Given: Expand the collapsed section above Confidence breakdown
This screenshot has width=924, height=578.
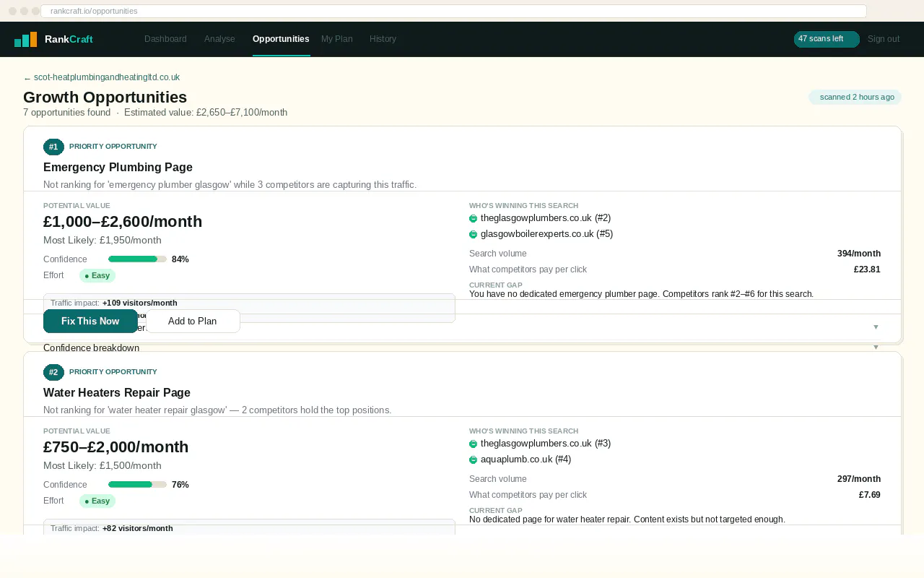Looking at the screenshot, I should (x=876, y=327).
